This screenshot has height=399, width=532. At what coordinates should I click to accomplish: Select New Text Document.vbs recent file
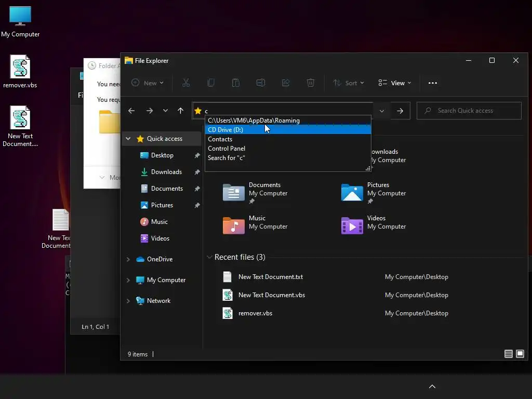271,295
